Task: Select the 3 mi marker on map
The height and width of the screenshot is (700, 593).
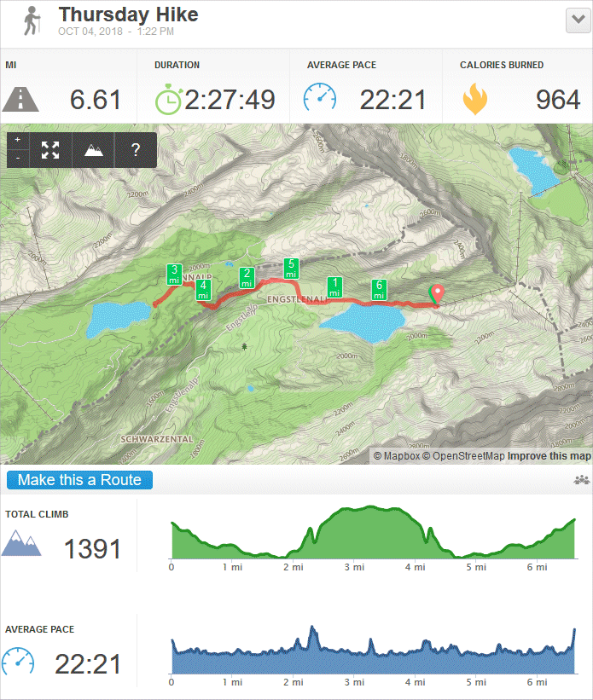Action: [x=174, y=274]
